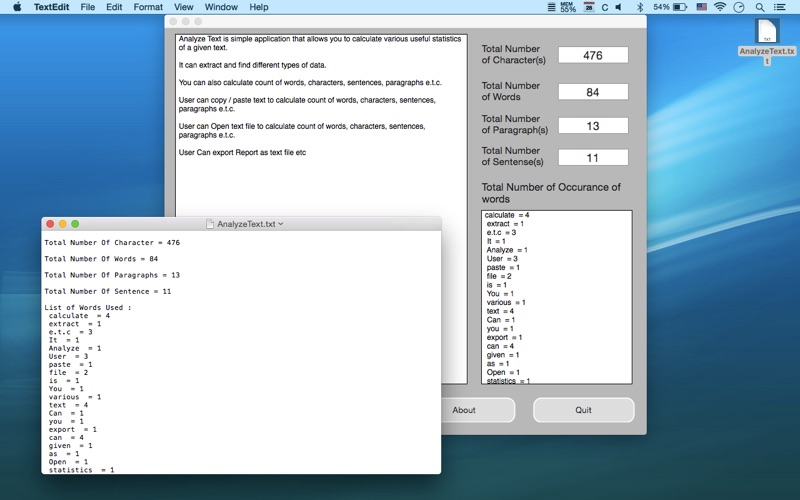
Task: Click 'export = 1' in the occurrence list
Action: pyautogui.click(x=504, y=337)
